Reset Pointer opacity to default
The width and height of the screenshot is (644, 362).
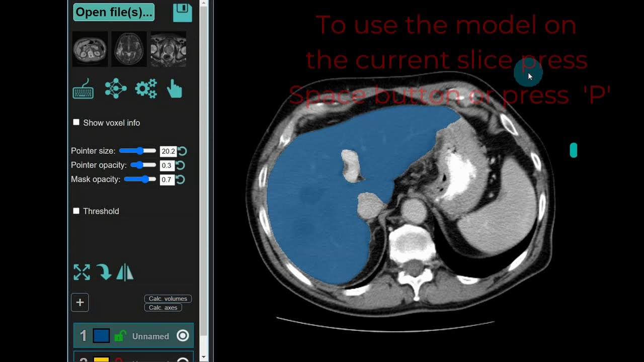pos(180,165)
